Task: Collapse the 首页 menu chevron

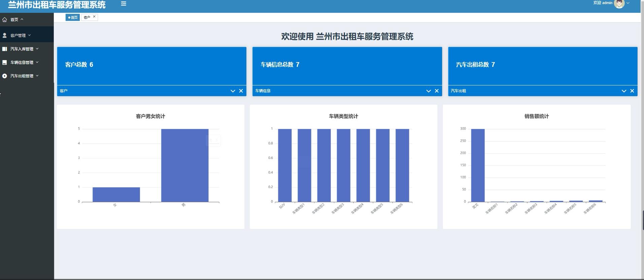Action: (x=22, y=19)
